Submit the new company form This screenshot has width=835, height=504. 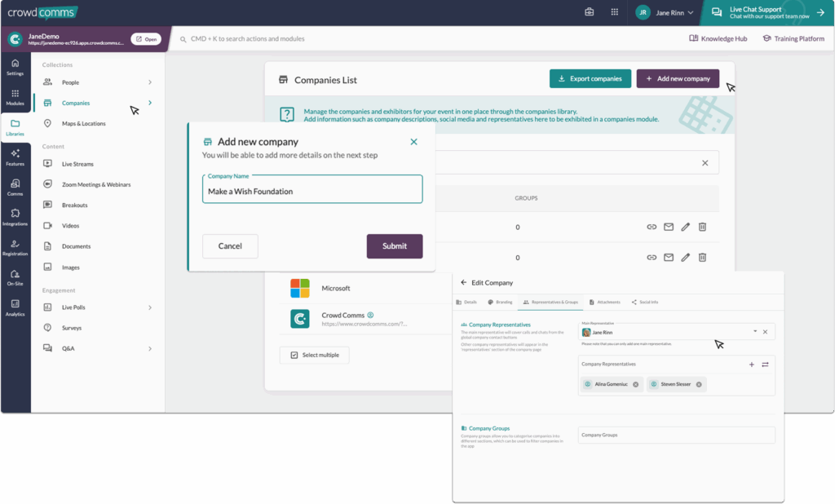point(395,246)
